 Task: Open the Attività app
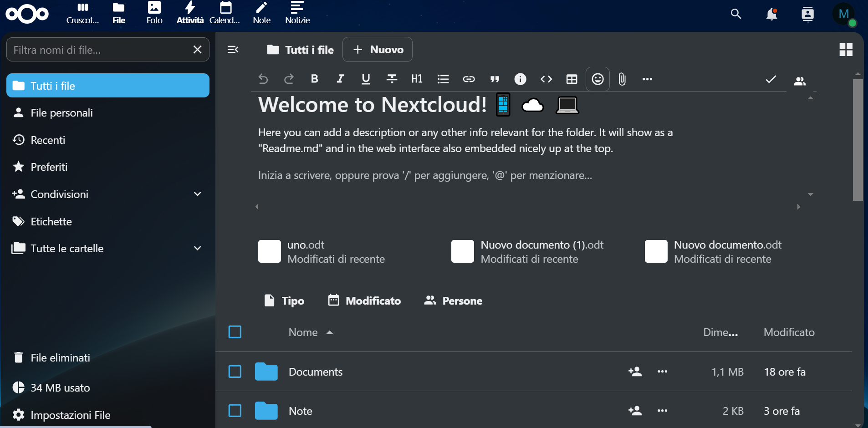190,14
